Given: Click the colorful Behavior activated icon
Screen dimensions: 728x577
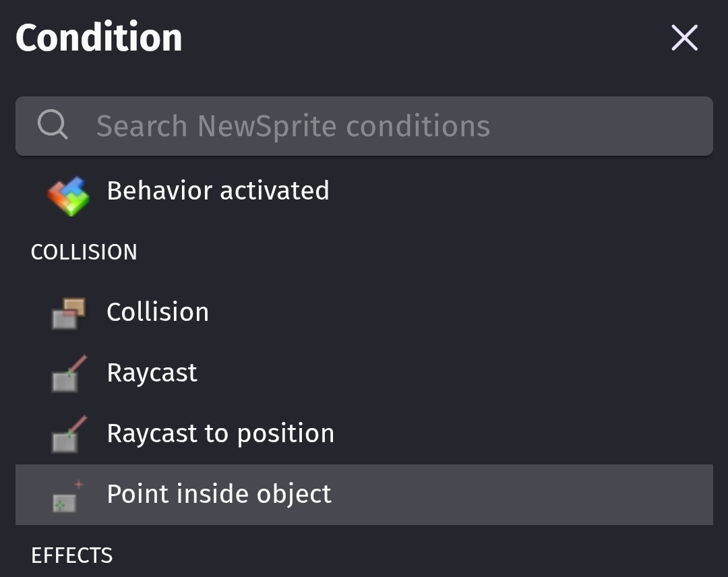Looking at the screenshot, I should coord(68,194).
